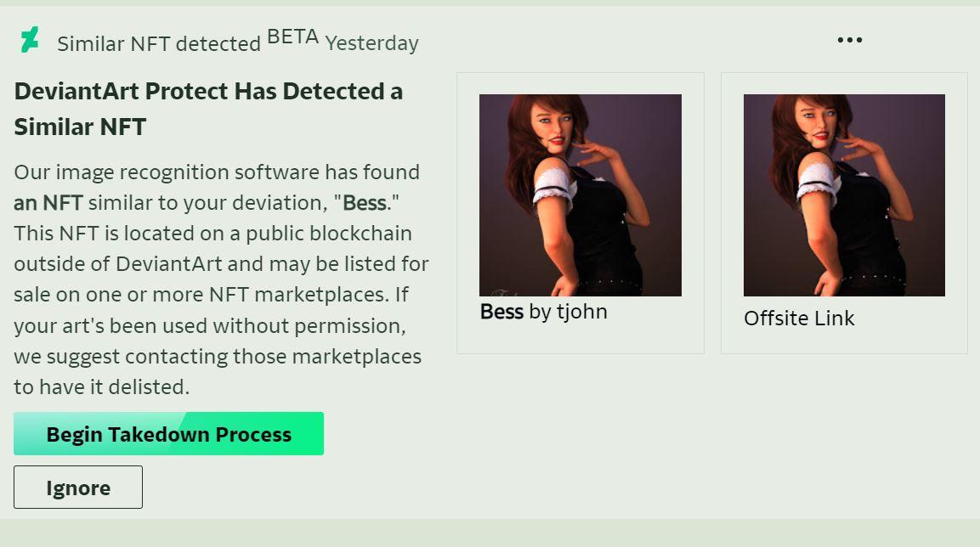Open the Bess deviation thumbnail
Image resolution: width=980 pixels, height=547 pixels.
581,195
